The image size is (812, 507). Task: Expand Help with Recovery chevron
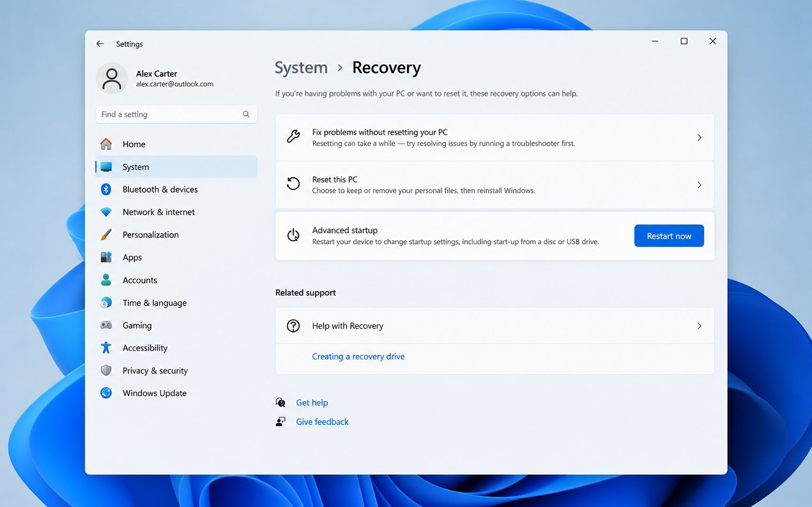pos(699,326)
